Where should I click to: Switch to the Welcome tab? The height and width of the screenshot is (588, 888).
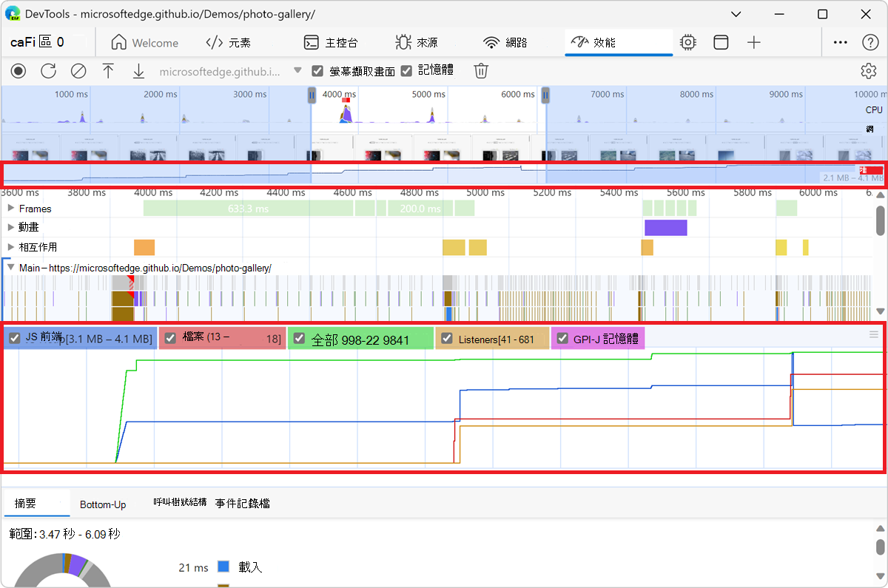[145, 43]
